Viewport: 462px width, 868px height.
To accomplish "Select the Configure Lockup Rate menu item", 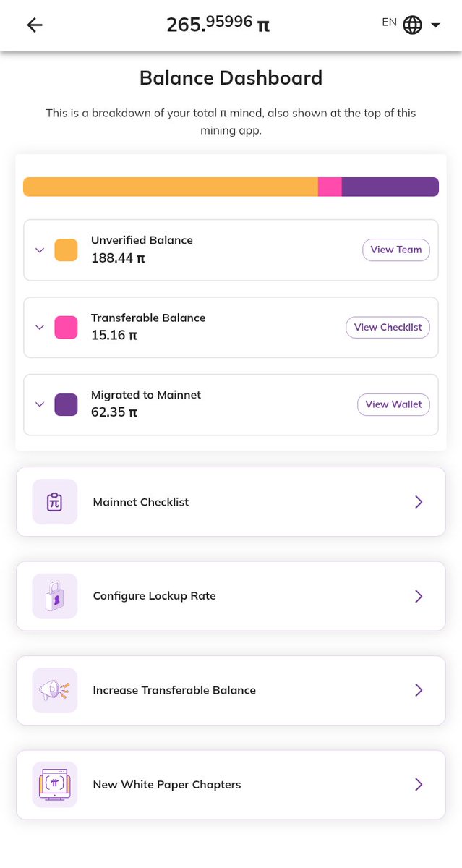I will pos(231,596).
